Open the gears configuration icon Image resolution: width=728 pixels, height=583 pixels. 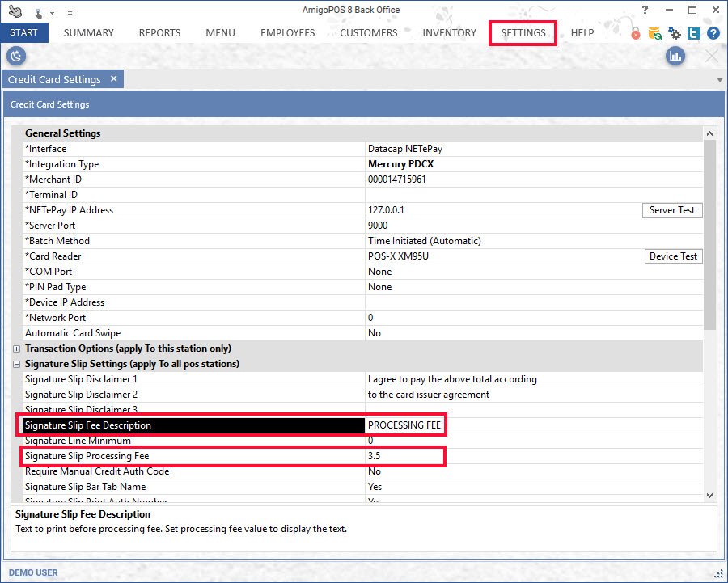[675, 34]
